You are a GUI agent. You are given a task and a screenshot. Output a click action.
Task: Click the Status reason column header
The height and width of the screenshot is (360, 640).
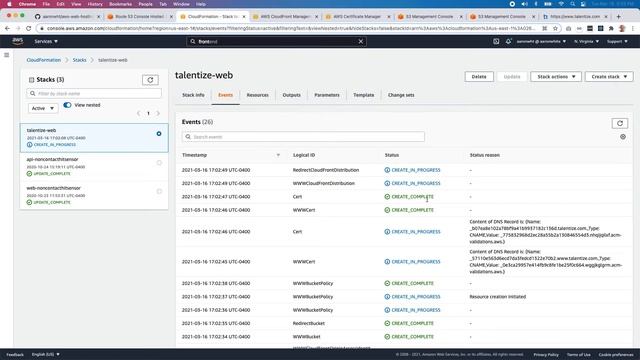(x=484, y=155)
